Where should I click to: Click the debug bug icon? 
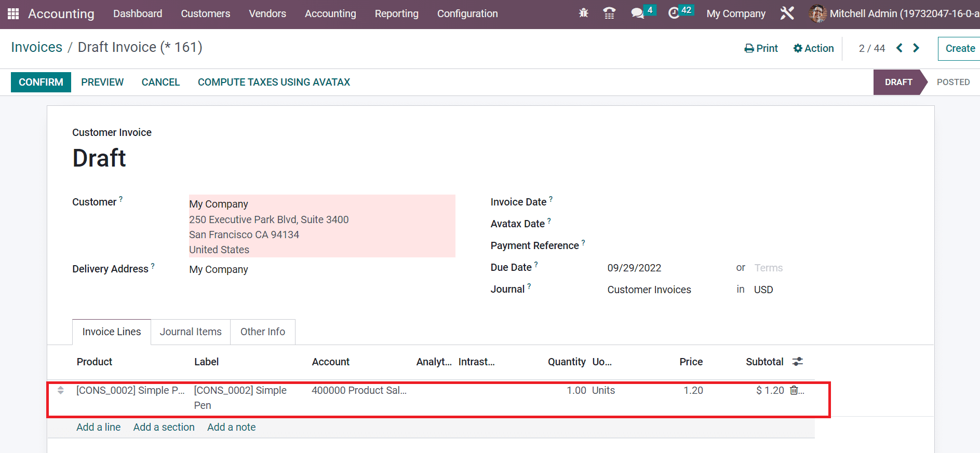pos(584,13)
